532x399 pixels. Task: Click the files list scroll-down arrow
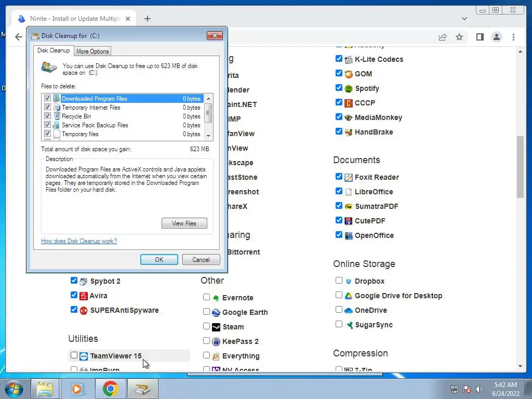208,136
